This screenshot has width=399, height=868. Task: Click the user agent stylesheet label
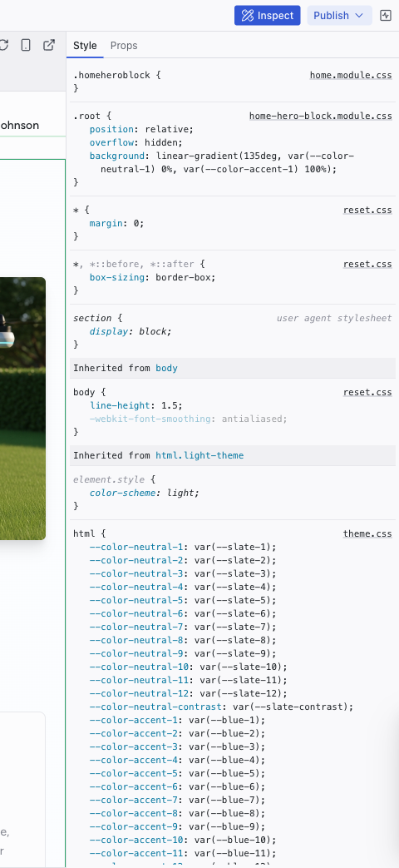pos(334,318)
